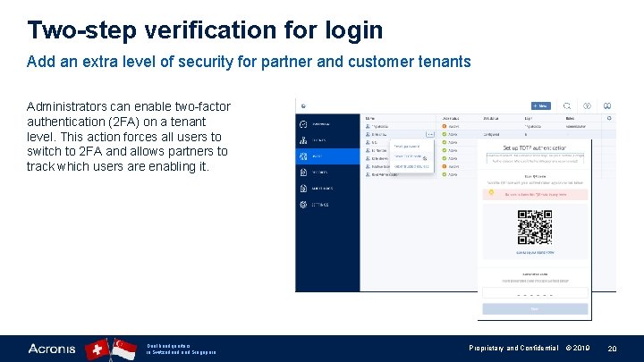
Task: Click the Set up TOTP authentication heading
Action: click(535, 147)
